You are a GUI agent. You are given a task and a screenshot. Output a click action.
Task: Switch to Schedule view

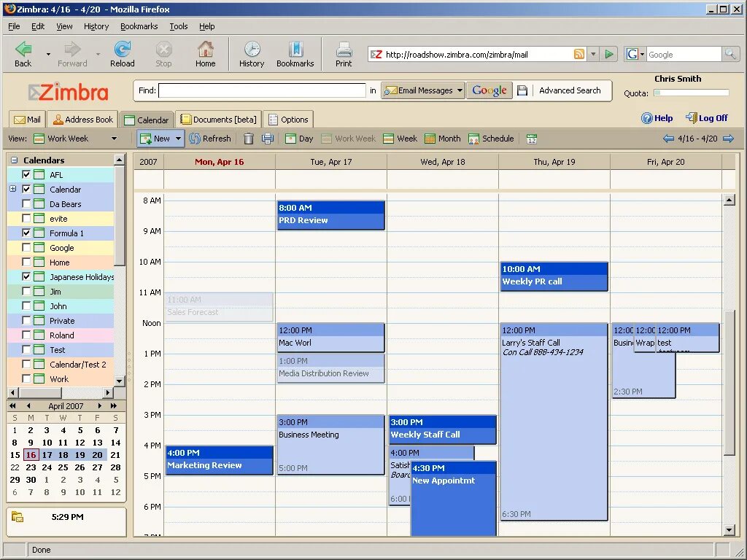point(491,139)
